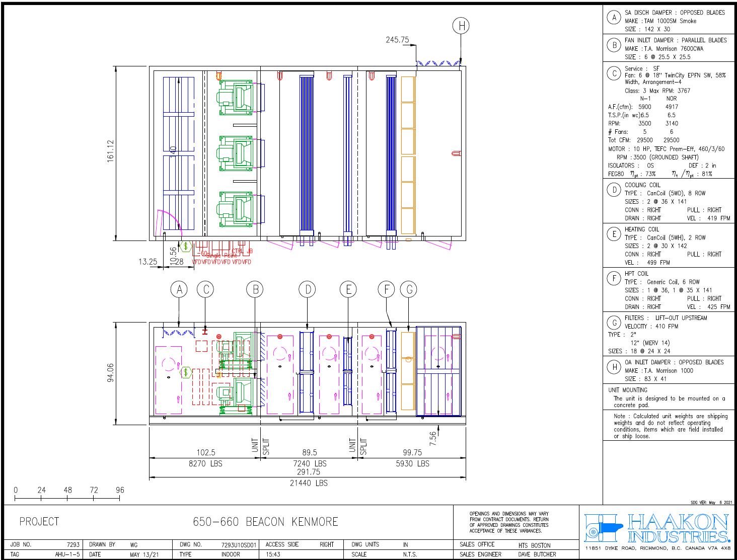
Task: Click sales engineer DAVE BUTCHER
Action: [x=537, y=554]
